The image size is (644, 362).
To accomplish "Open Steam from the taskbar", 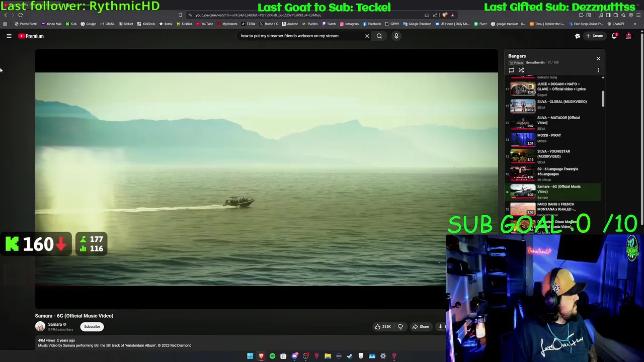I will (350, 356).
